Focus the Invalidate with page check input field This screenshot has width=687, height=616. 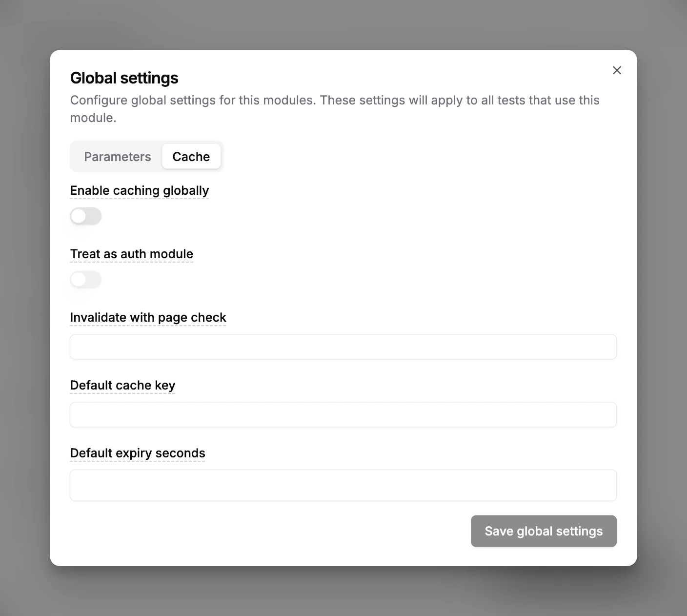coord(343,347)
